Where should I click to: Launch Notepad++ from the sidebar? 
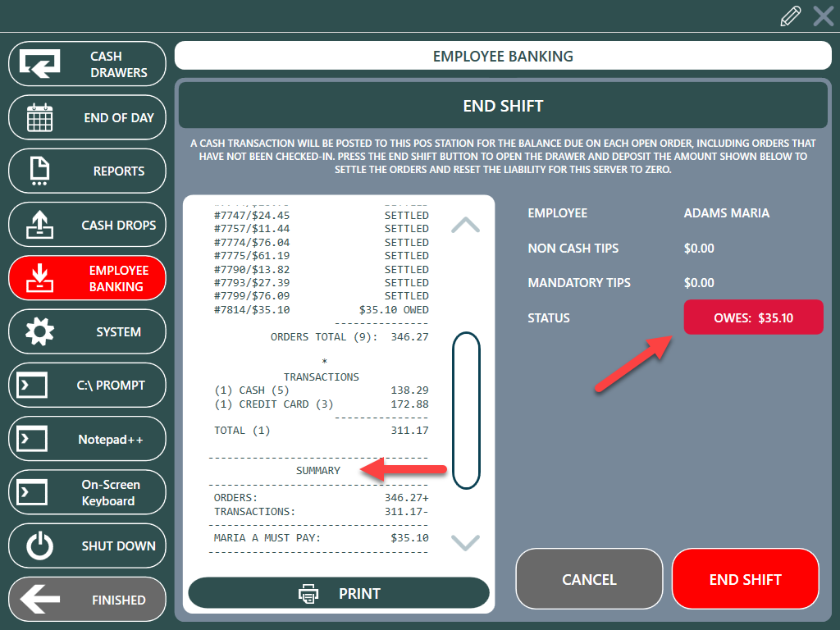pyautogui.click(x=87, y=440)
